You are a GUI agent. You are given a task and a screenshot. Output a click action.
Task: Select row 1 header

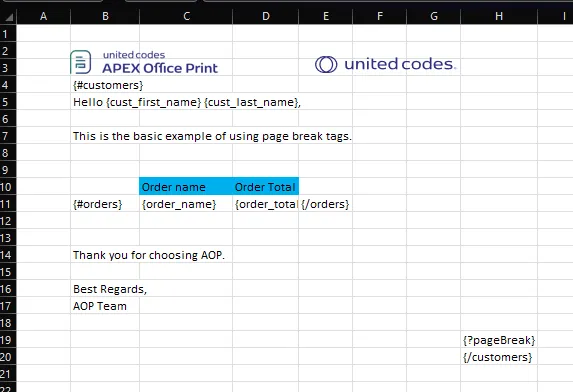8,34
